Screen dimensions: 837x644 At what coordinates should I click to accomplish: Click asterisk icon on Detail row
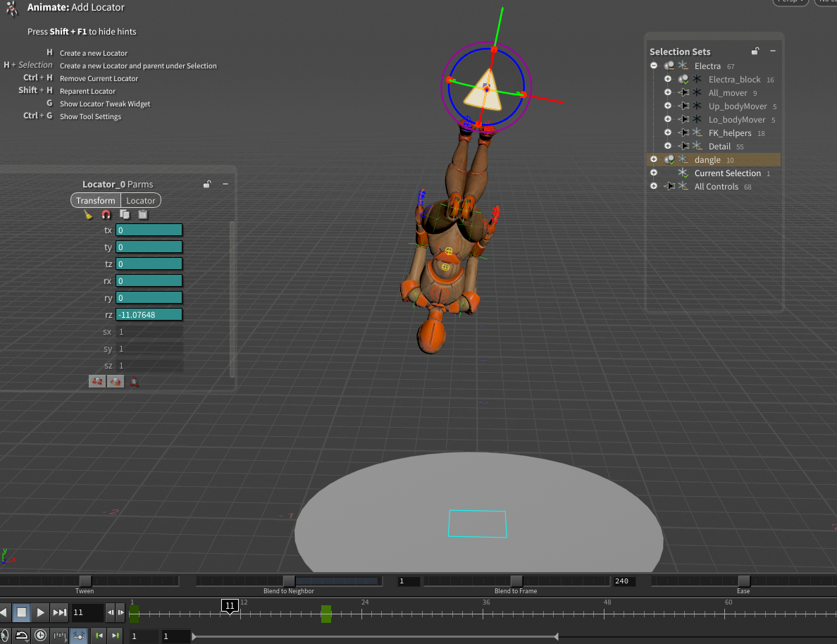coord(697,146)
